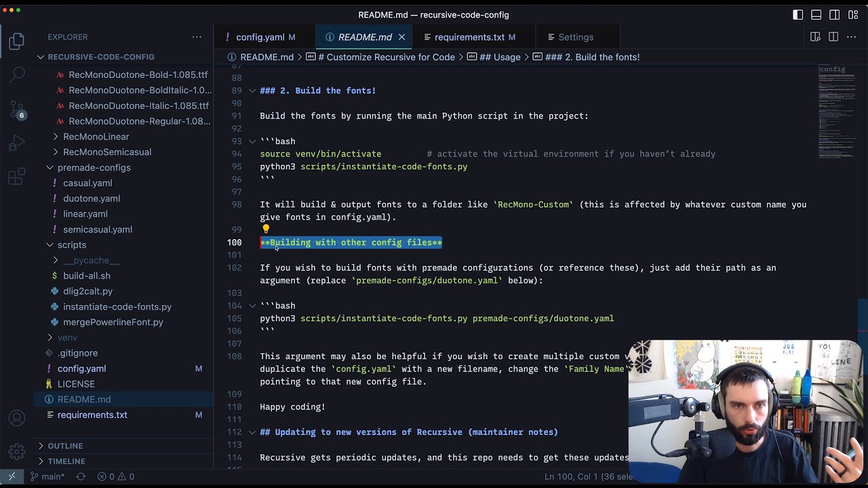
Task: Expand the OUTLINE section
Action: (66, 446)
